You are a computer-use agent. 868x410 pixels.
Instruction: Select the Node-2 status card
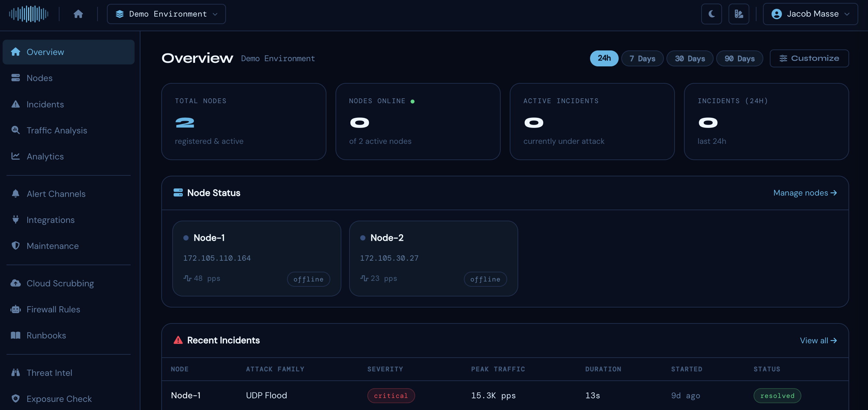coord(434,259)
